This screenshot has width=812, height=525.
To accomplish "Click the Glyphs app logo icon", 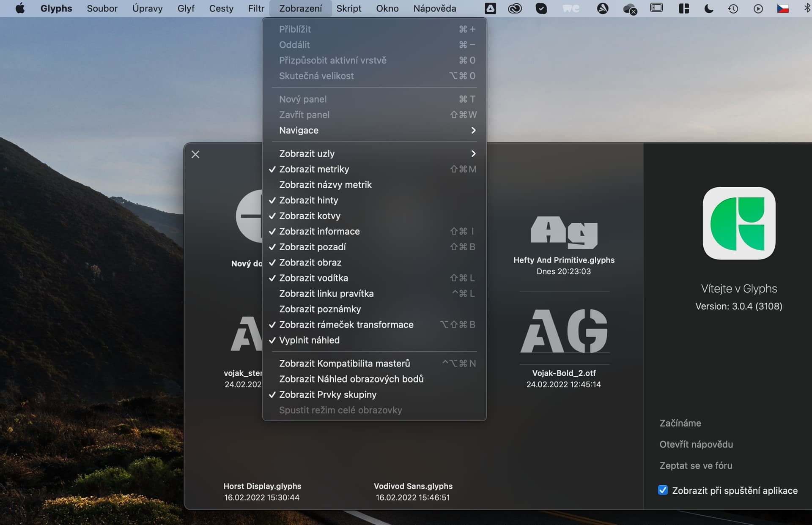I will 738,223.
